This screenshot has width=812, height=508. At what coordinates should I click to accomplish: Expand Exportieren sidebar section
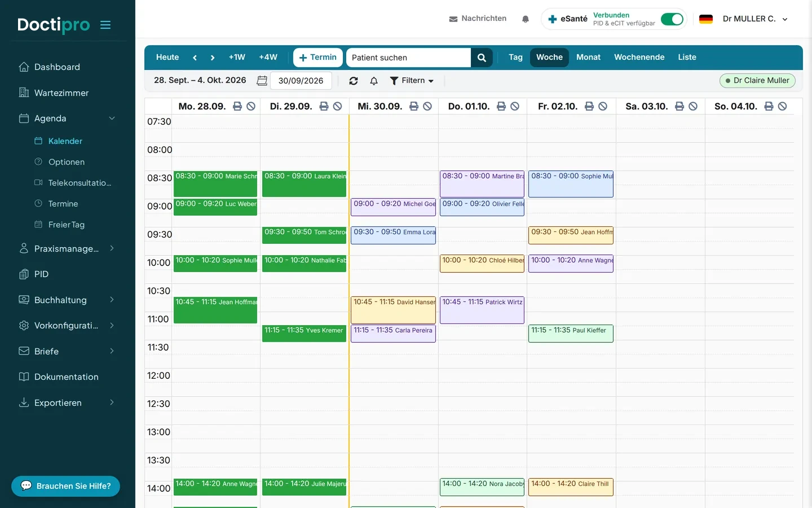tap(112, 402)
